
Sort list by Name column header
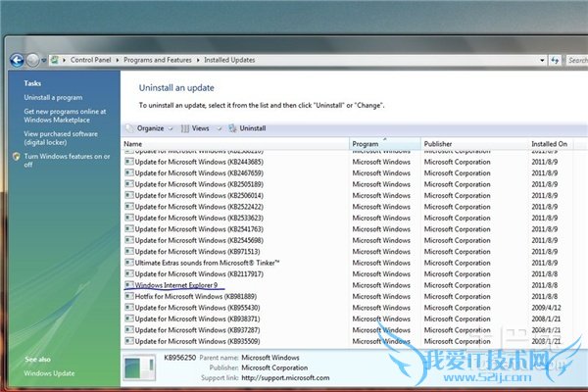pyautogui.click(x=235, y=144)
